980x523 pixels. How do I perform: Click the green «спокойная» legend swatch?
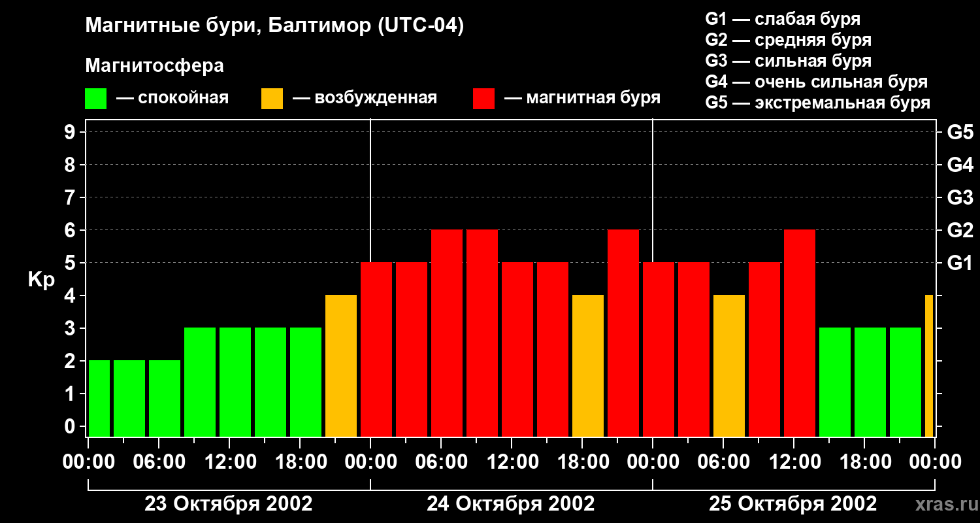coord(95,99)
